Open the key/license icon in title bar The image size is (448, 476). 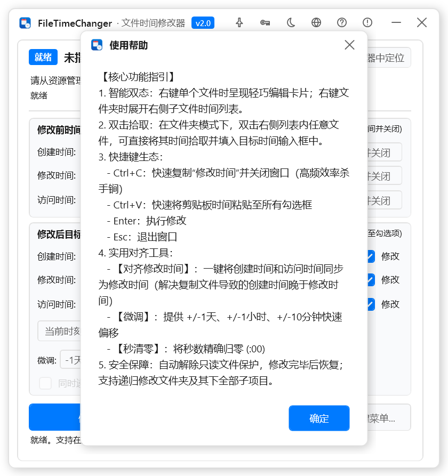tap(265, 22)
